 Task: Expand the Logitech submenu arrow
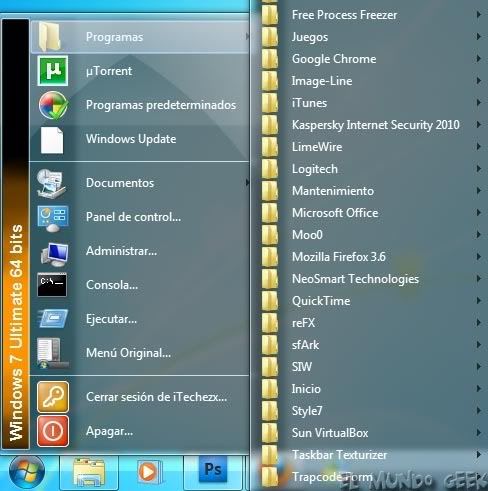click(x=479, y=168)
